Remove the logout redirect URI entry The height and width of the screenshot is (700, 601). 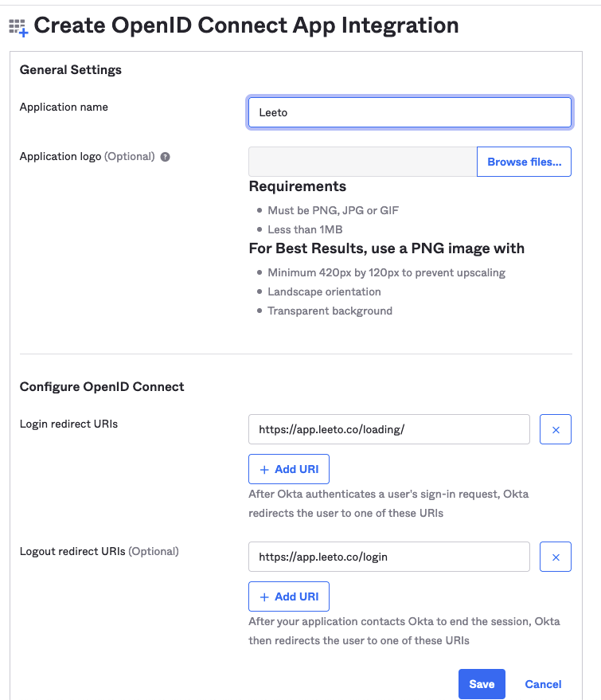coord(555,557)
